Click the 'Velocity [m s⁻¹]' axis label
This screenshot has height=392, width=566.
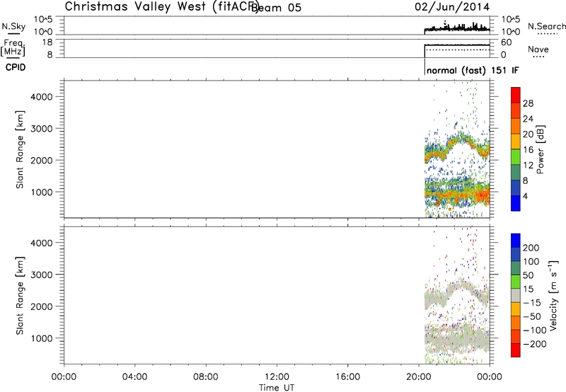pyautogui.click(x=553, y=295)
